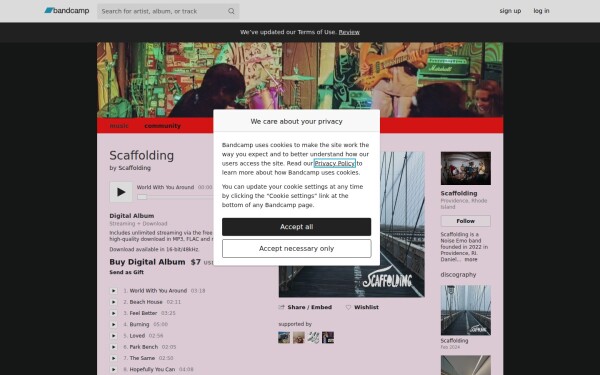Open the artist link by Scaffolding
600x375 pixels.
pyautogui.click(x=134, y=168)
